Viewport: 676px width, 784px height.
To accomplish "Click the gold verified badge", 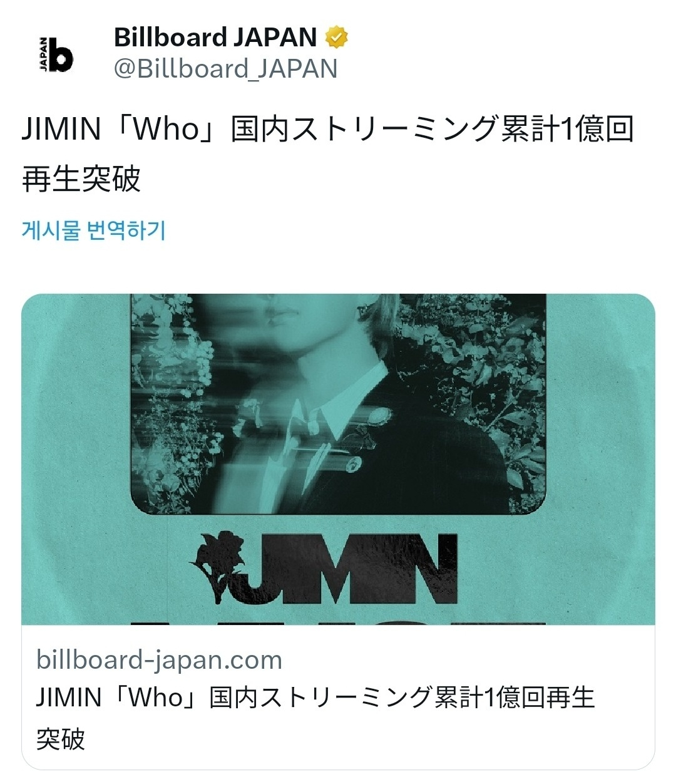I will pos(337,38).
